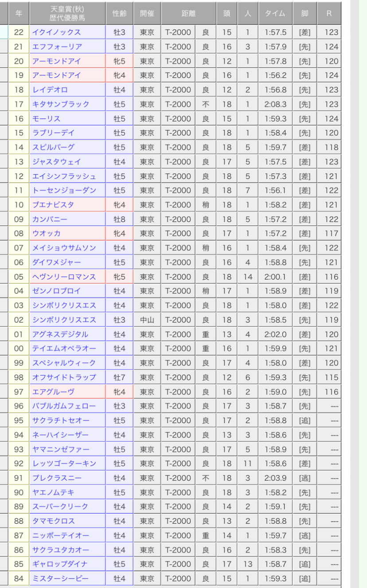Click the エフフォーリア winner link
Viewport: 367px width, 588px height.
[x=57, y=47]
